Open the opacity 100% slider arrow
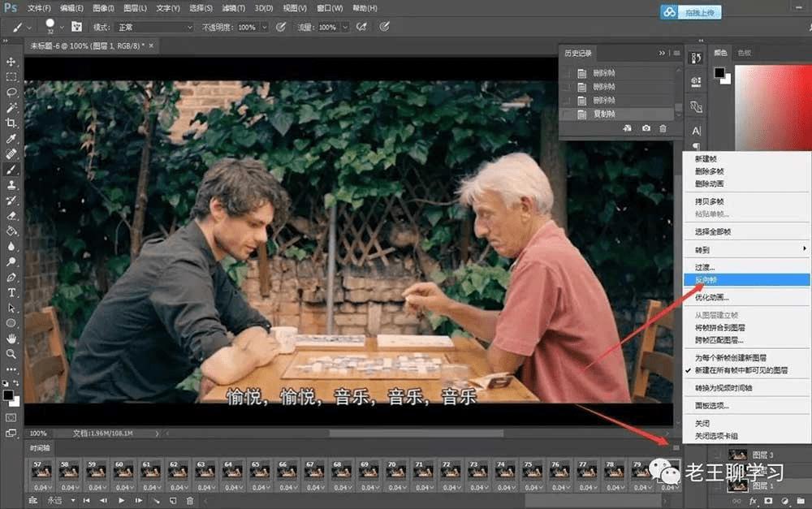Viewport: 812px width, 509px height. tap(265, 27)
